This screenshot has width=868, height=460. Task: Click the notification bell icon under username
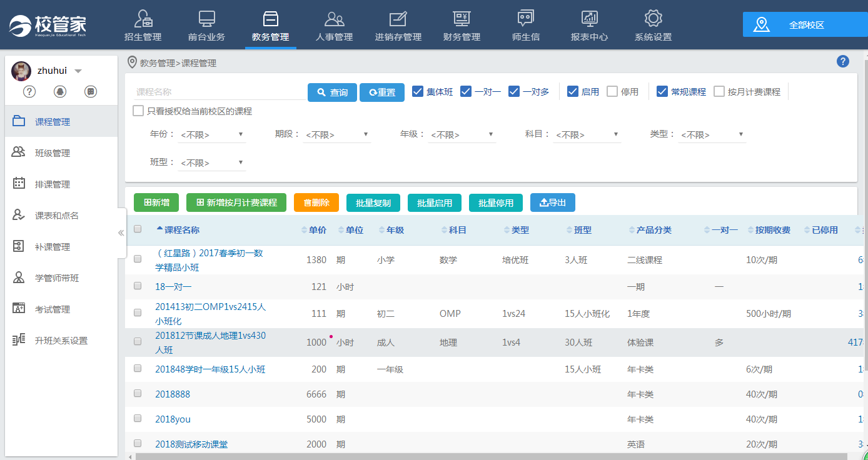(x=60, y=92)
